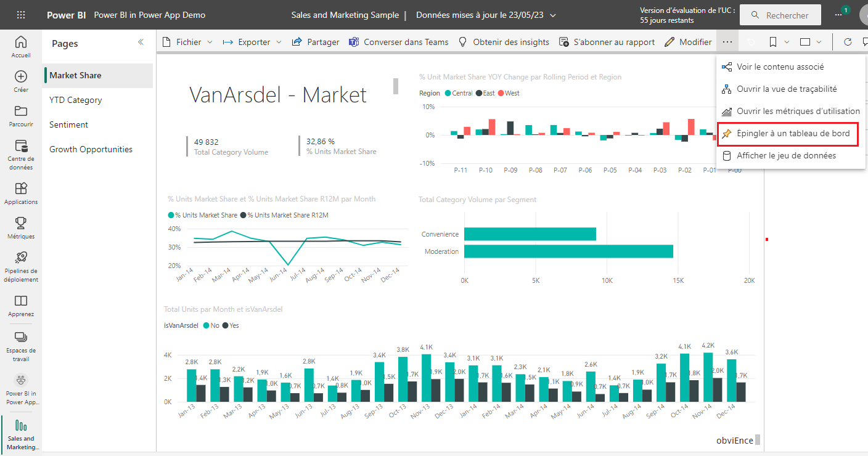Open Power BI in Power App workspace
Screen dimensions: 868x456
[21, 389]
